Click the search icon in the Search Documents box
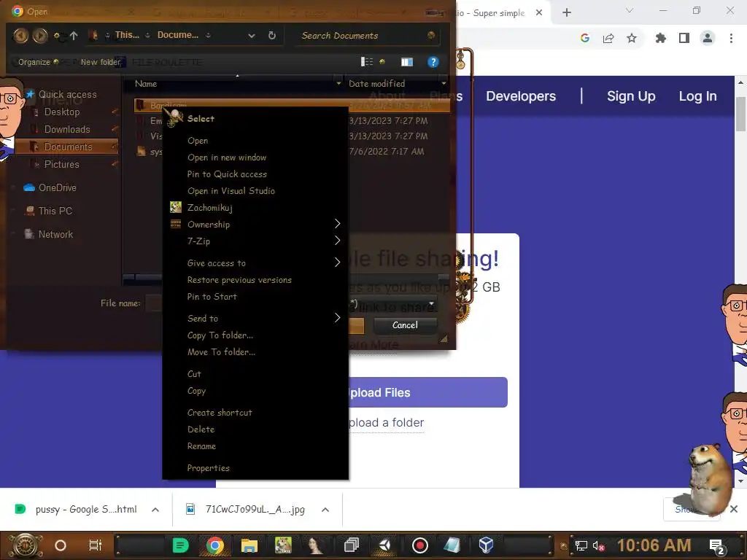Screen dimensions: 747x560 coord(430,35)
